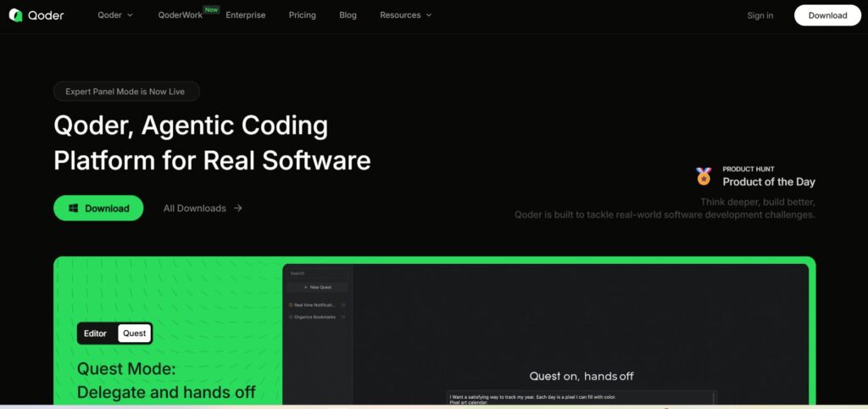This screenshot has height=409, width=868.
Task: Open the All Downloads link
Action: click(x=203, y=209)
